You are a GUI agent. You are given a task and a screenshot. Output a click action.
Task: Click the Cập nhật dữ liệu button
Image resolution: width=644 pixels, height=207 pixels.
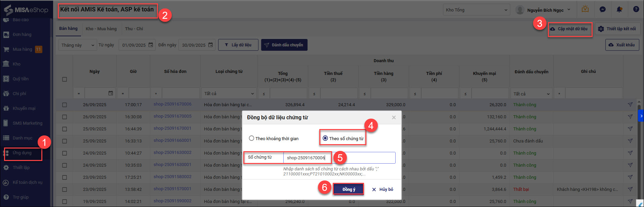570,29
